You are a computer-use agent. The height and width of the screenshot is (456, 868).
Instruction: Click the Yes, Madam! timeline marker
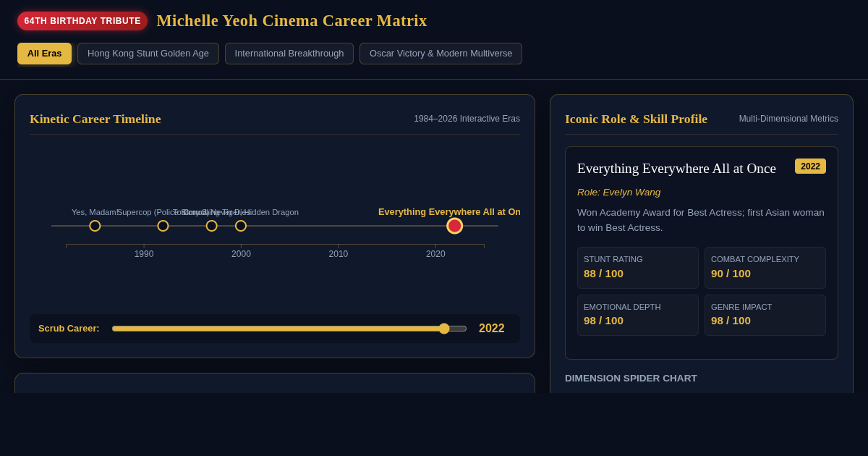pos(95,226)
